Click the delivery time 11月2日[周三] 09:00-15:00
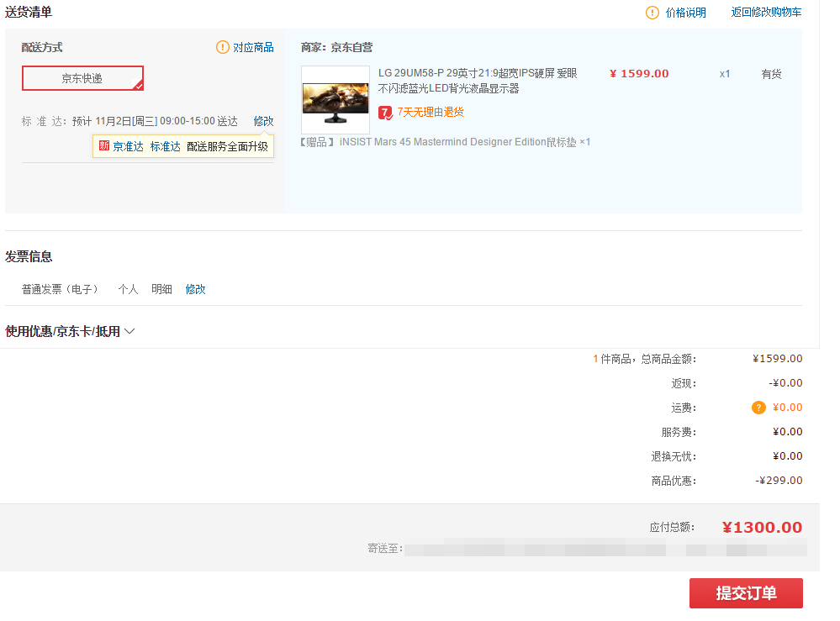 pos(155,121)
